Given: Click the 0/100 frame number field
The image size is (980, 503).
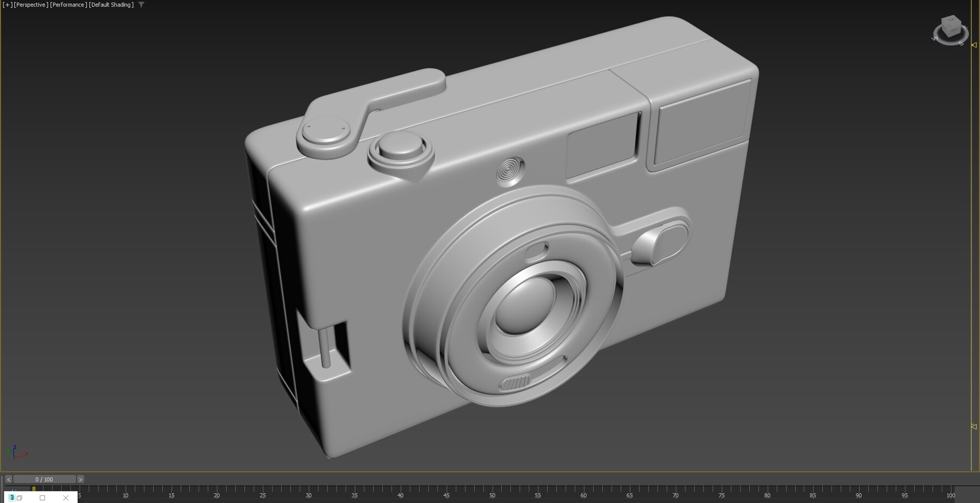Looking at the screenshot, I should coord(44,479).
